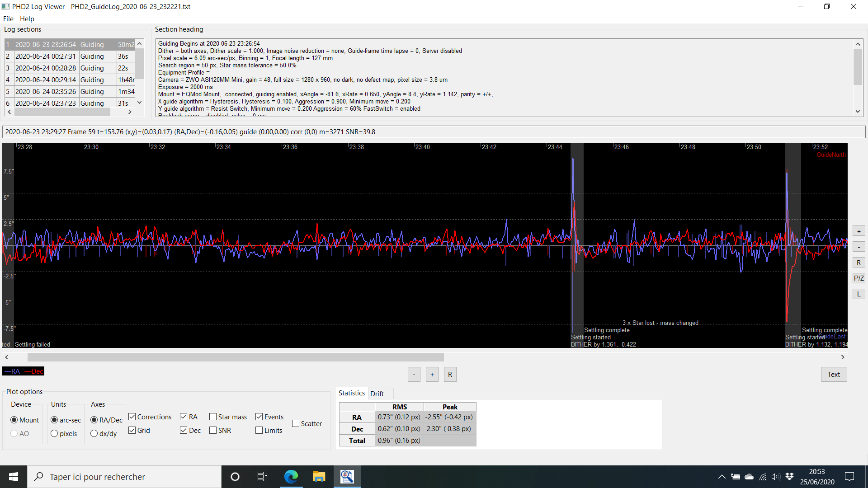868x488 pixels.
Task: Click the vertical zoom out minus button
Action: click(x=859, y=247)
